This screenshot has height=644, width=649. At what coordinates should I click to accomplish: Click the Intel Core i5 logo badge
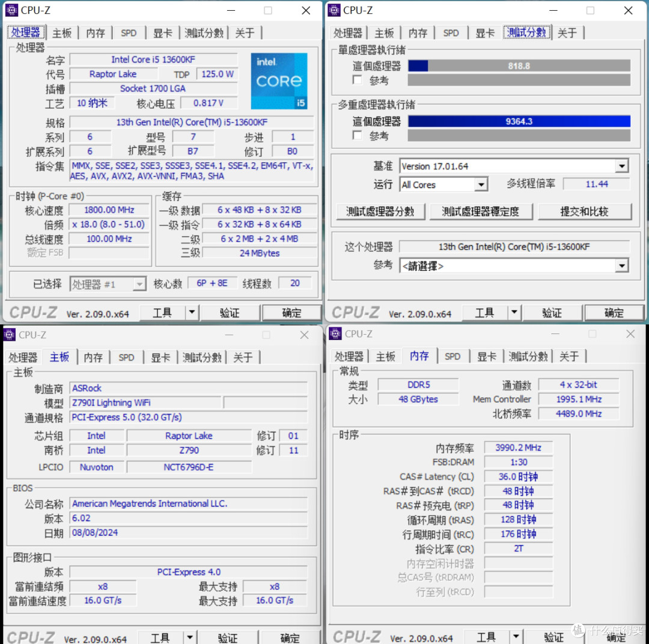tap(279, 80)
